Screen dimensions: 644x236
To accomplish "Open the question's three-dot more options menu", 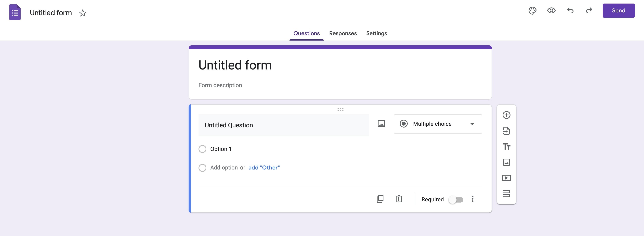I will [x=472, y=199].
